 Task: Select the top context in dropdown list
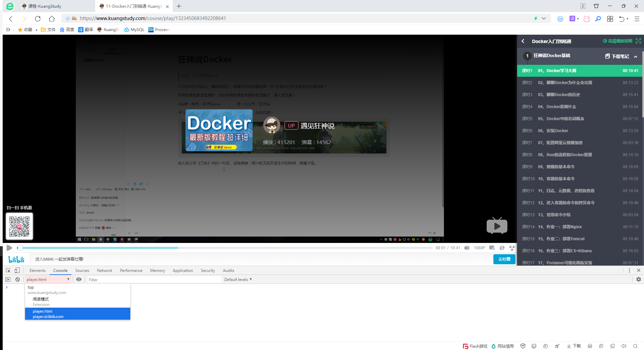pyautogui.click(x=77, y=290)
